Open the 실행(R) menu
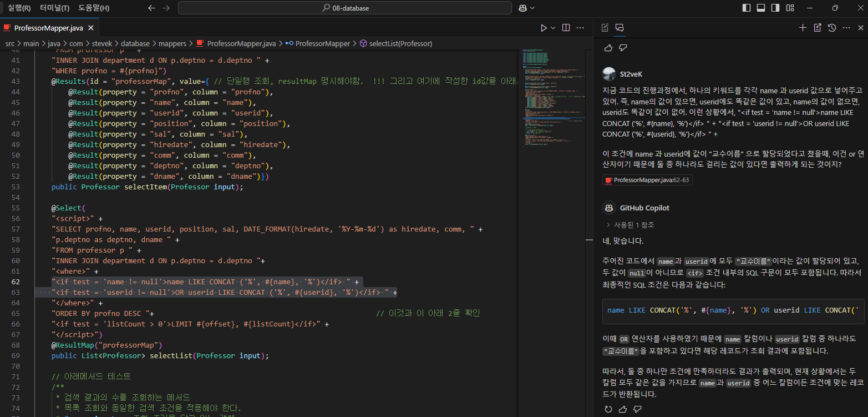The height and width of the screenshot is (417, 868). point(19,8)
